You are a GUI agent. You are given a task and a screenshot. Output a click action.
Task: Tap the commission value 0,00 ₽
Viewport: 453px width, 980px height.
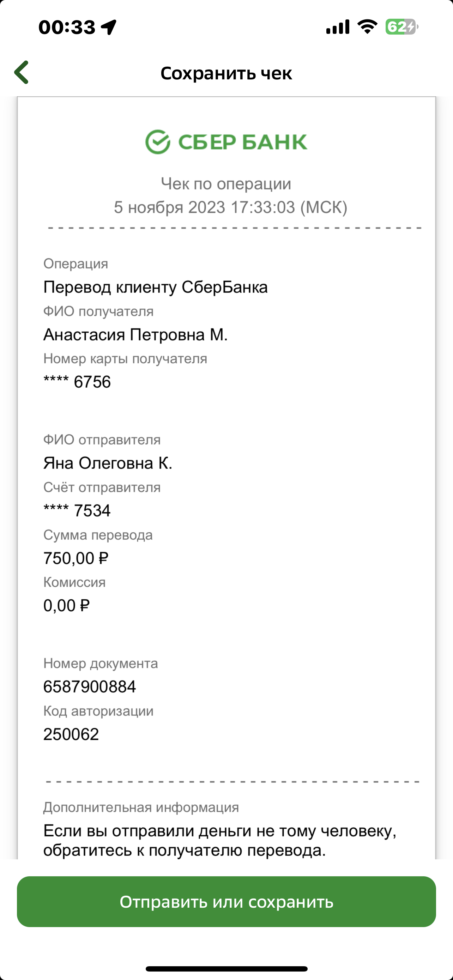[67, 605]
